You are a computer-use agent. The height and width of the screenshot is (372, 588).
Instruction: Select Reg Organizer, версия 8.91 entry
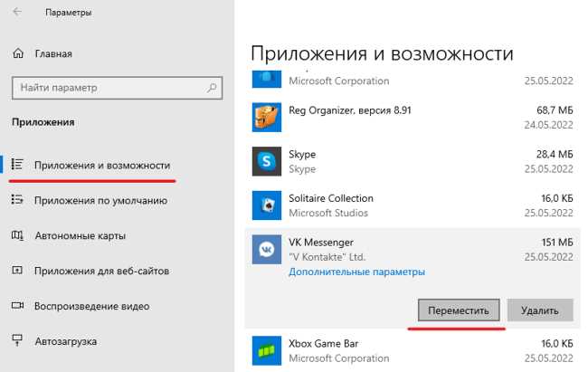point(350,110)
